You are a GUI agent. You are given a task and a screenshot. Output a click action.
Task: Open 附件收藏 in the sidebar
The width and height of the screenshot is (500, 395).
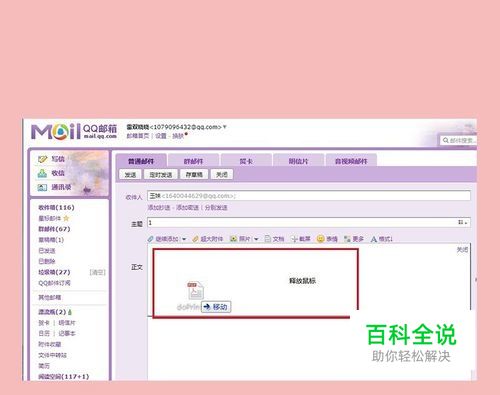50,344
